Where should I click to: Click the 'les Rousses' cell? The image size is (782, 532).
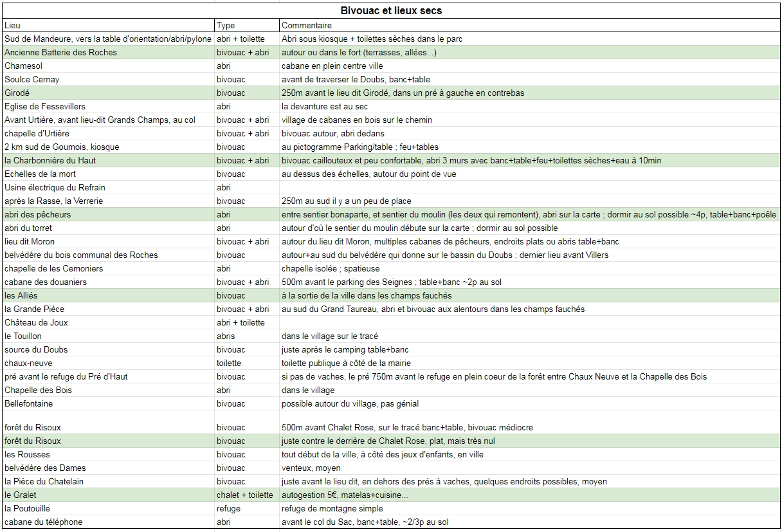[x=109, y=455]
